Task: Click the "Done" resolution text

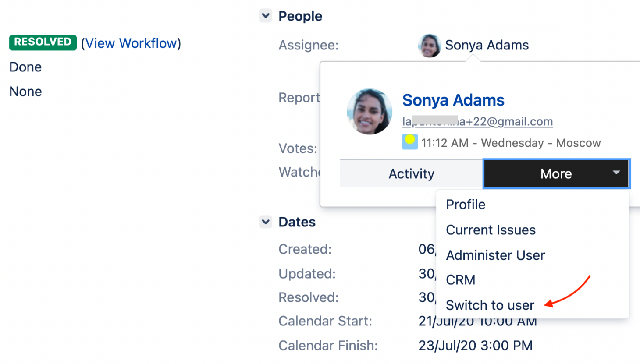Action: [25, 67]
